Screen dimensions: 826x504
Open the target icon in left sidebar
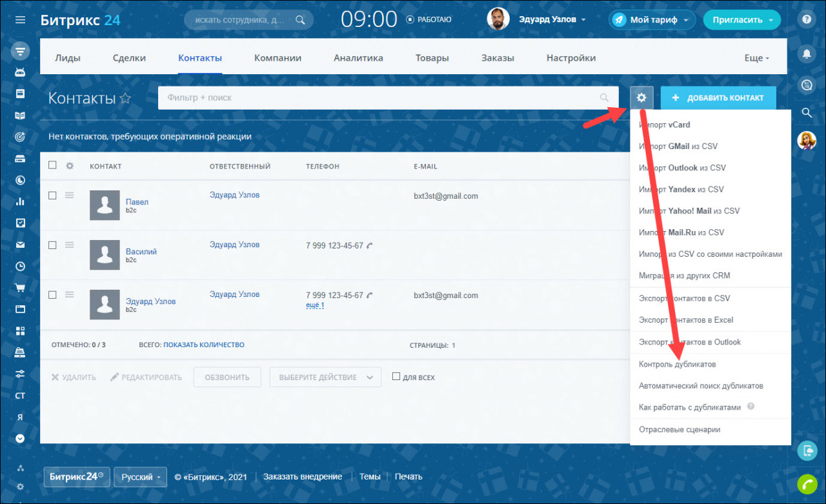(x=20, y=137)
